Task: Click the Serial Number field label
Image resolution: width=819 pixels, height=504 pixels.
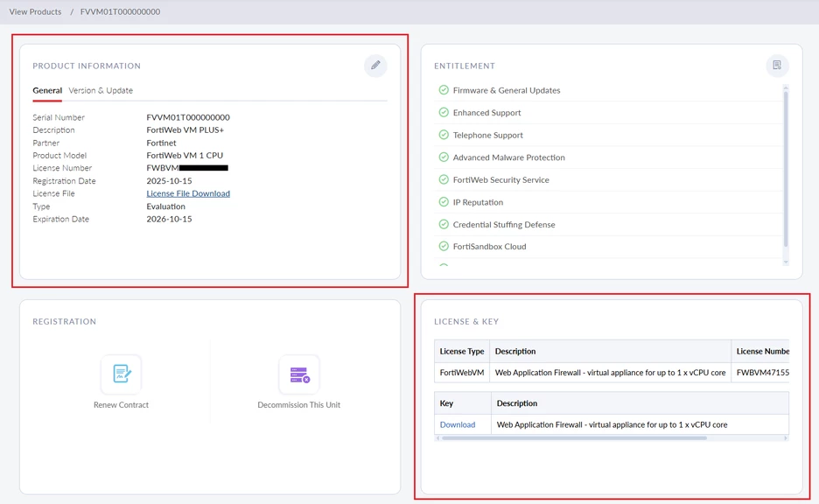Action: click(59, 117)
